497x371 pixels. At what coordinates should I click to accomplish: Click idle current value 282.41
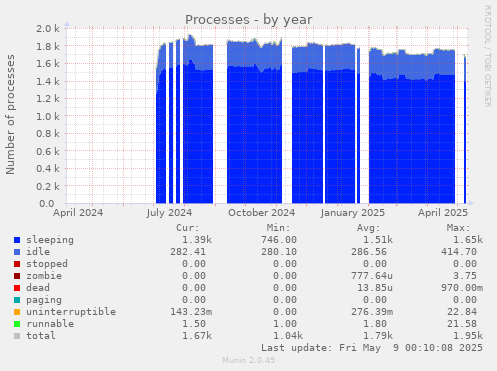click(188, 252)
